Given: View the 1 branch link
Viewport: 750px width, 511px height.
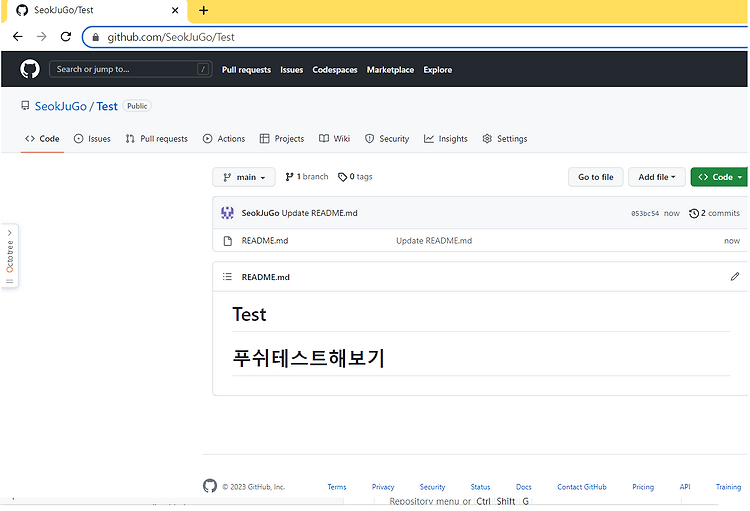Looking at the screenshot, I should 307,177.
